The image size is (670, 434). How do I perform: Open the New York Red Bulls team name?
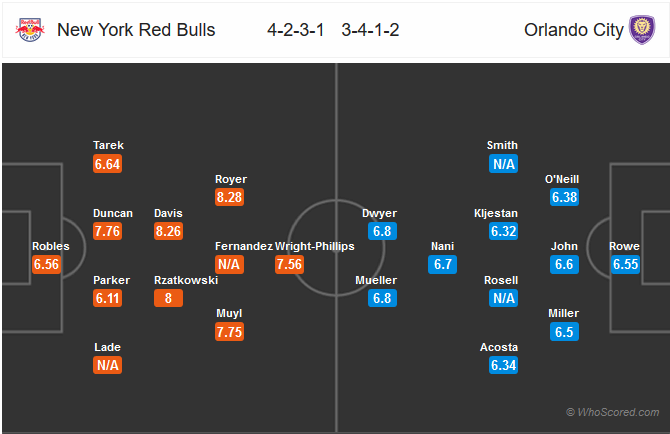[136, 30]
